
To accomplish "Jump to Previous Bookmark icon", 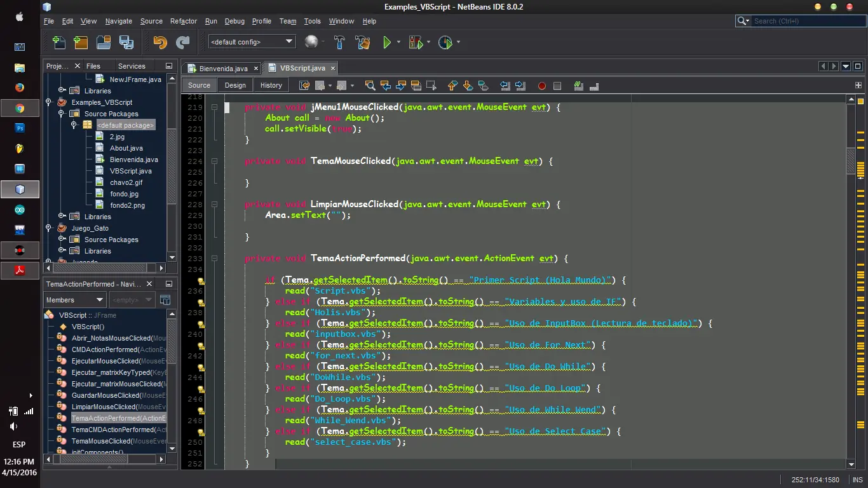I will pyautogui.click(x=452, y=86).
